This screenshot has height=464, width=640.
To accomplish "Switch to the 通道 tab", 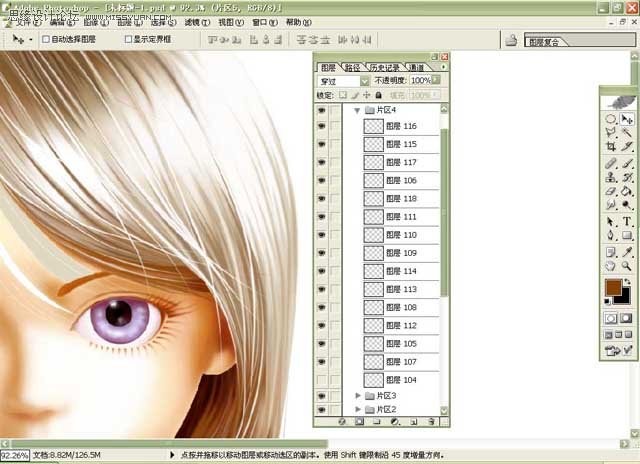I will [416, 68].
